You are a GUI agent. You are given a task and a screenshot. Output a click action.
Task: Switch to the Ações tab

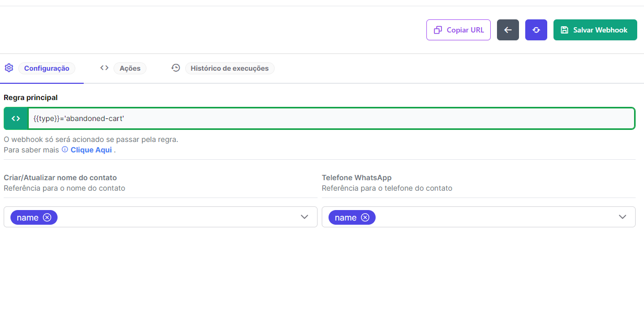tap(130, 68)
